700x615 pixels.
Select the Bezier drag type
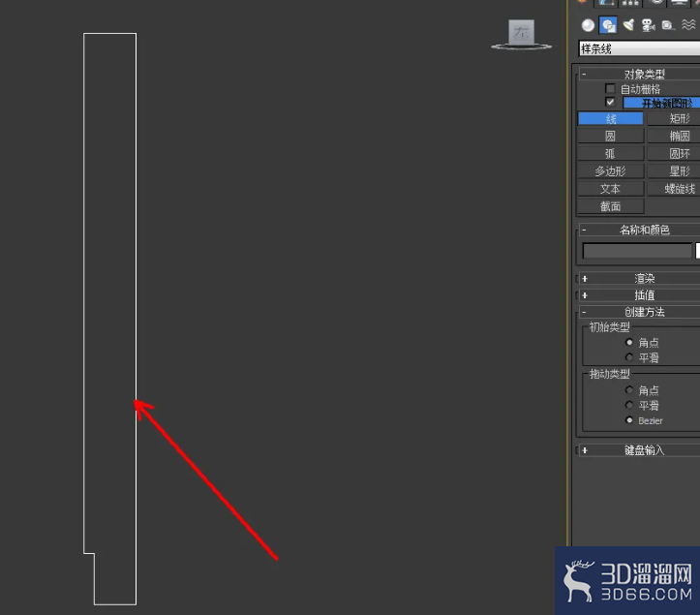[x=629, y=420]
